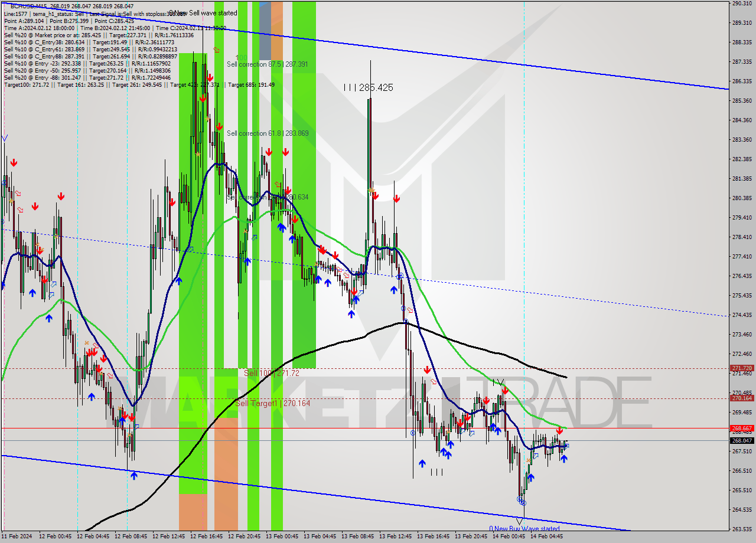756x543 pixels.
Task: Click the 'Target 685: 191.49' text
Action: tap(251, 85)
